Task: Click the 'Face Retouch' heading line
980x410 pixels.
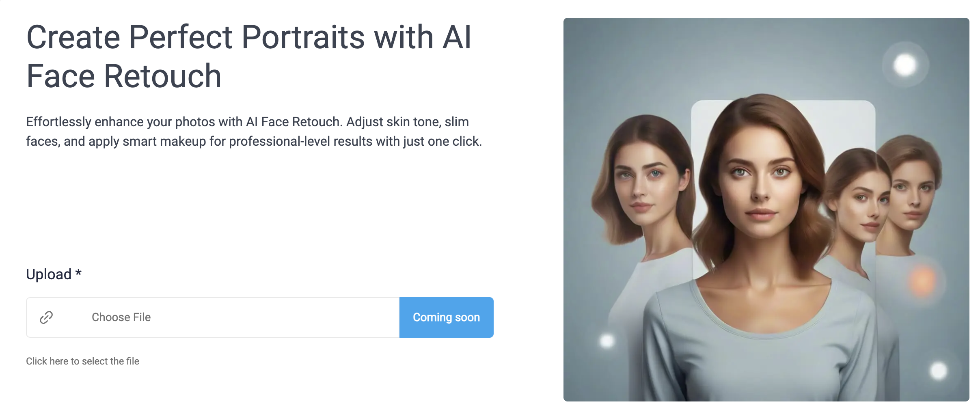Action: [124, 76]
